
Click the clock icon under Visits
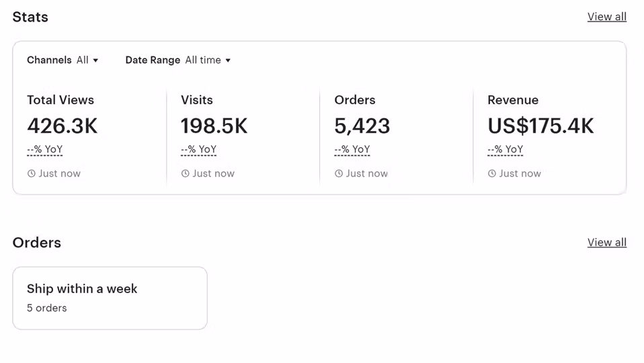pyautogui.click(x=185, y=173)
